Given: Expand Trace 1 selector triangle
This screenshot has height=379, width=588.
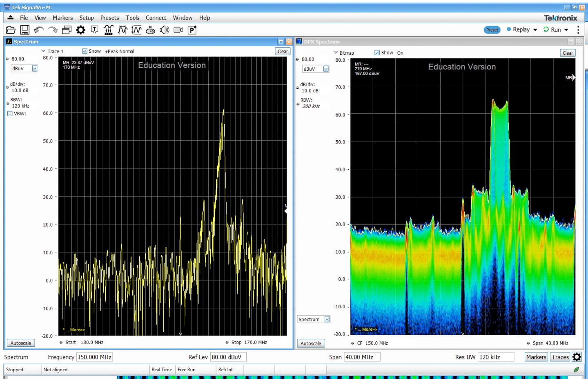Looking at the screenshot, I should 43,51.
